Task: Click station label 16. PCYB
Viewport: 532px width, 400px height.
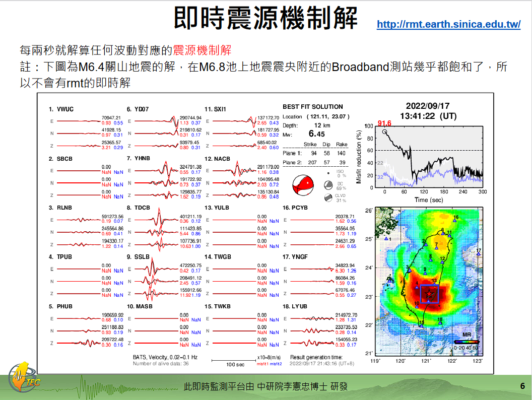Action: tap(295, 208)
